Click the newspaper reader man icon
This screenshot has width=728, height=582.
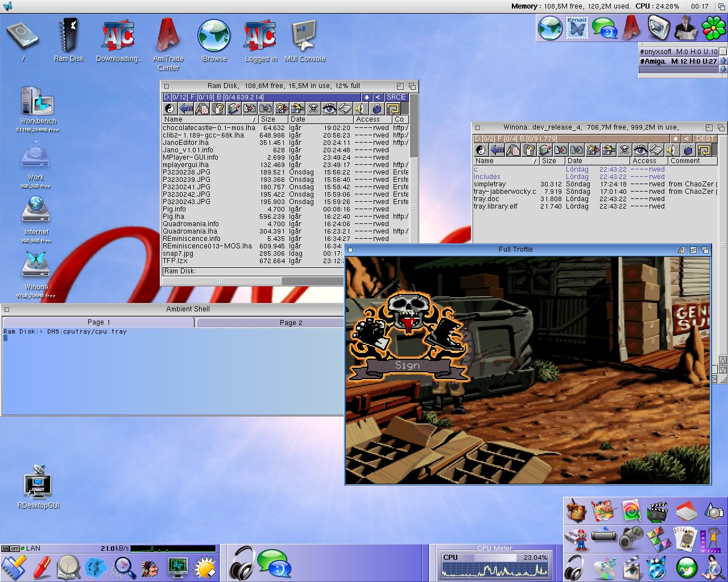(686, 28)
